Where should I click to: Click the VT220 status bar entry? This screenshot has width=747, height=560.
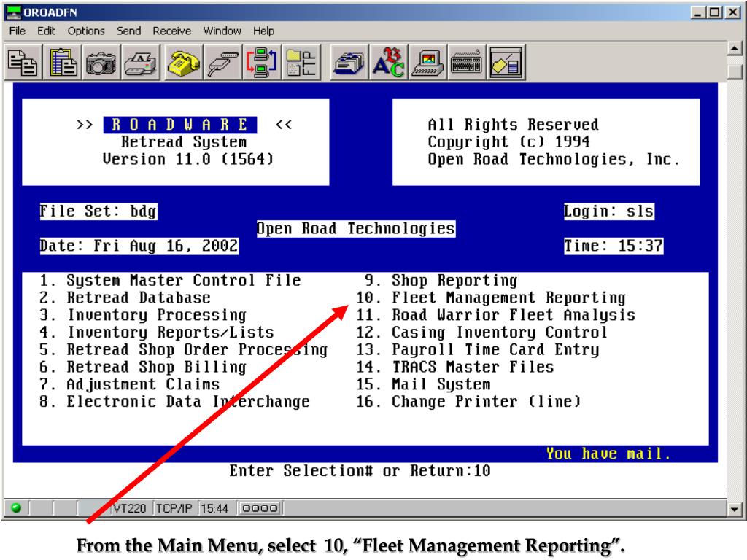click(130, 508)
